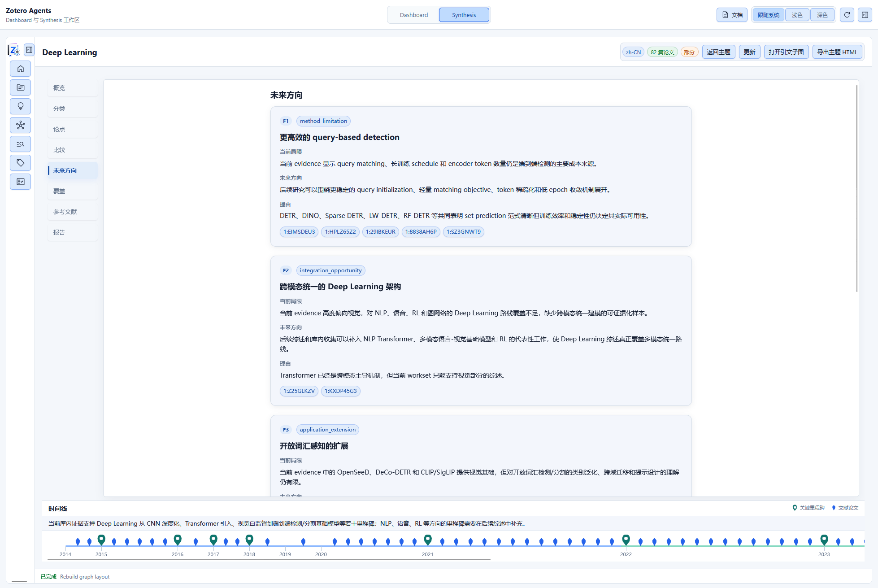The width and height of the screenshot is (878, 588).
Task: Click the Zotero Agents Z logo
Action: [14, 50]
